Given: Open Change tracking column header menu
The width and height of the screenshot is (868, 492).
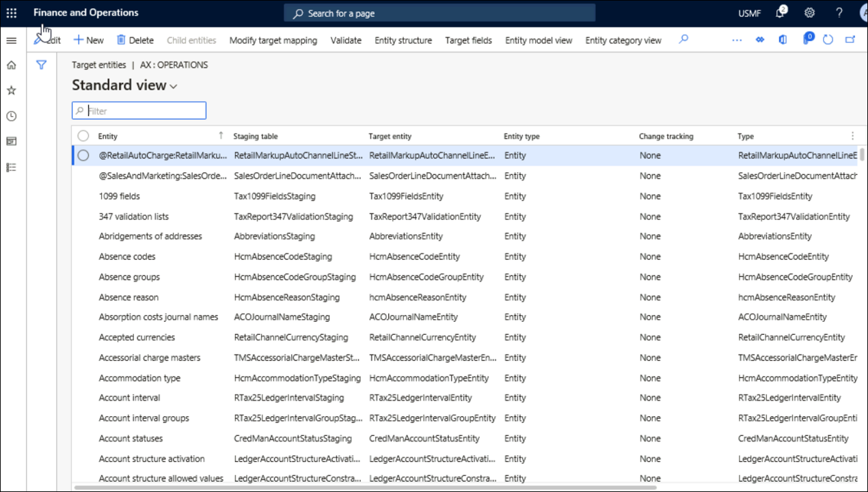Looking at the screenshot, I should (666, 136).
